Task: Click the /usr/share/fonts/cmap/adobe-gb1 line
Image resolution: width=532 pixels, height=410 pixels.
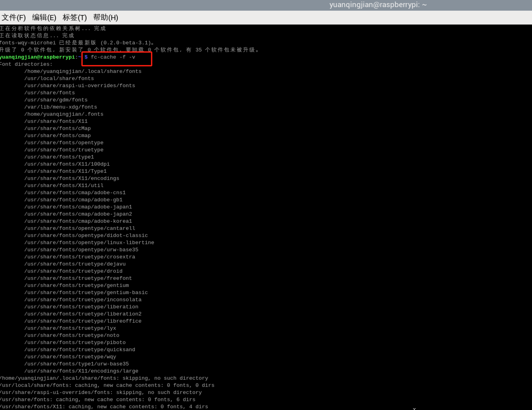Action: (73, 200)
